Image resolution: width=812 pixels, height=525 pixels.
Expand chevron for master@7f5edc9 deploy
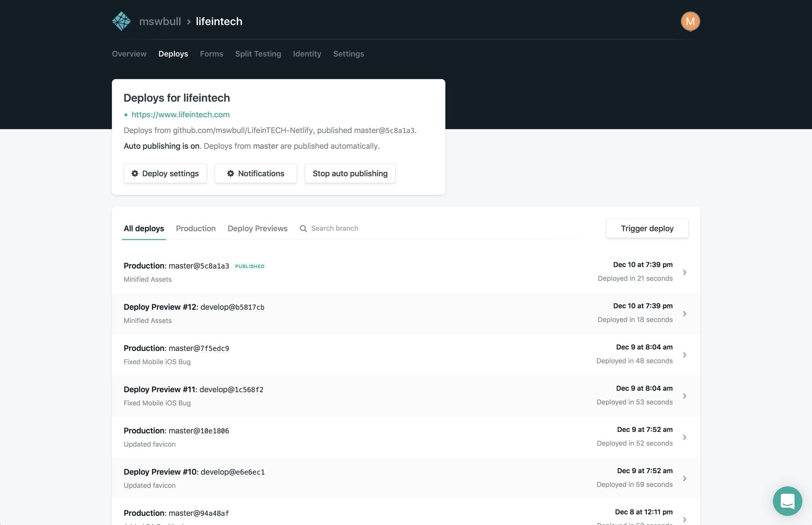[684, 355]
